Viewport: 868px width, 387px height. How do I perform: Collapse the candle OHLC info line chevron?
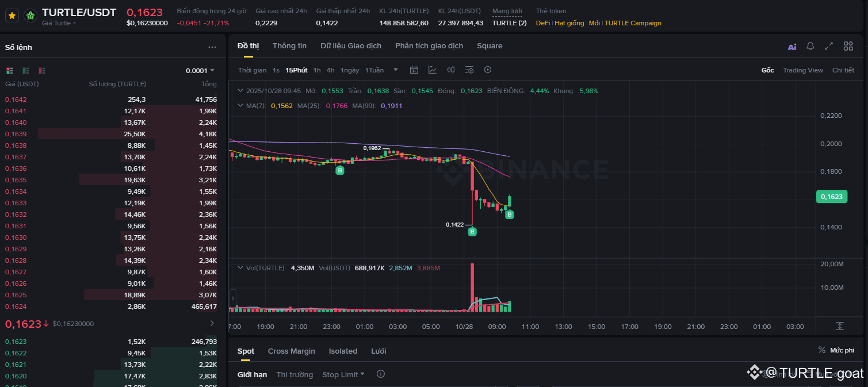(240, 91)
